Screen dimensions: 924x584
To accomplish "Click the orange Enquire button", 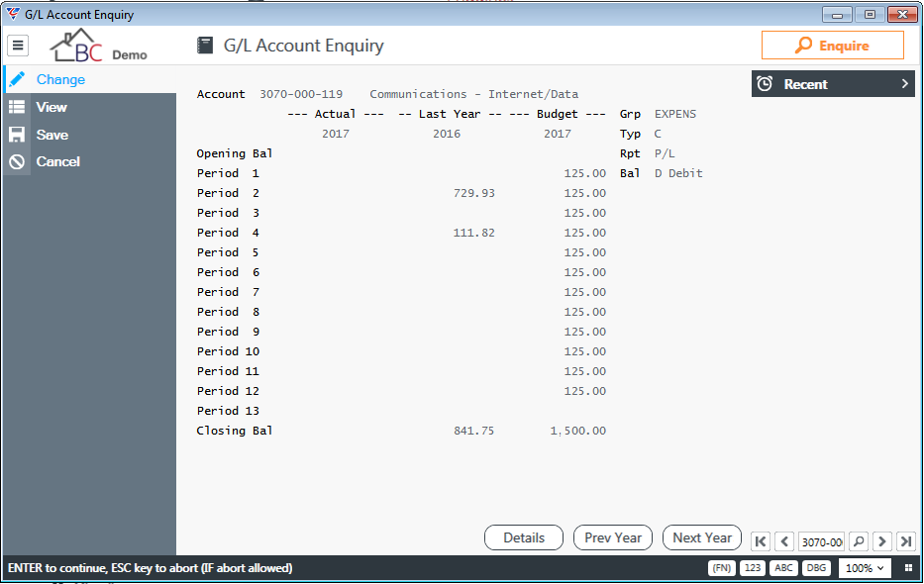I will tap(832, 46).
